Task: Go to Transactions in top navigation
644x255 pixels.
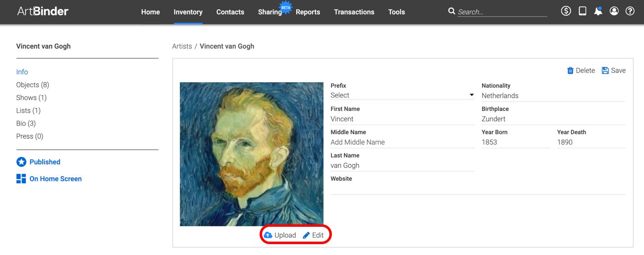Action: (x=354, y=12)
